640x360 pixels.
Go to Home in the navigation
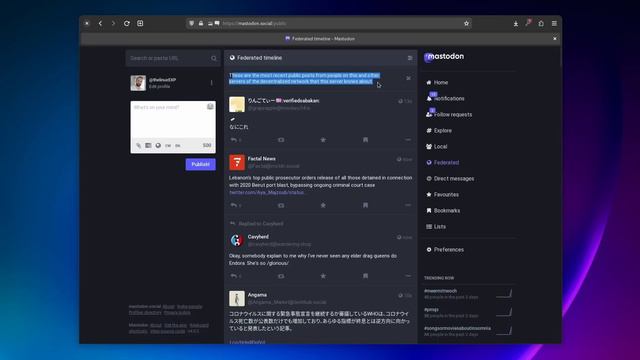(x=437, y=82)
